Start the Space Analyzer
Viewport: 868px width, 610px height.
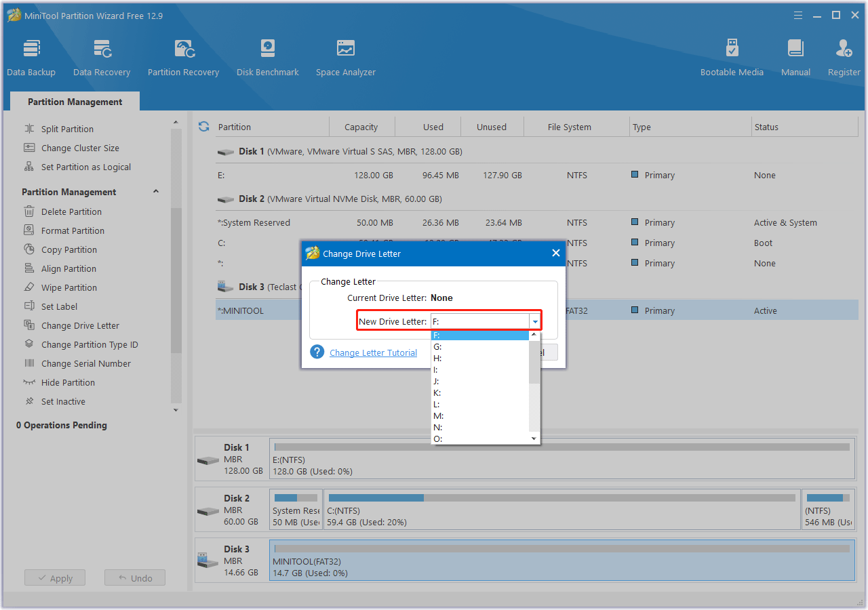coord(345,56)
